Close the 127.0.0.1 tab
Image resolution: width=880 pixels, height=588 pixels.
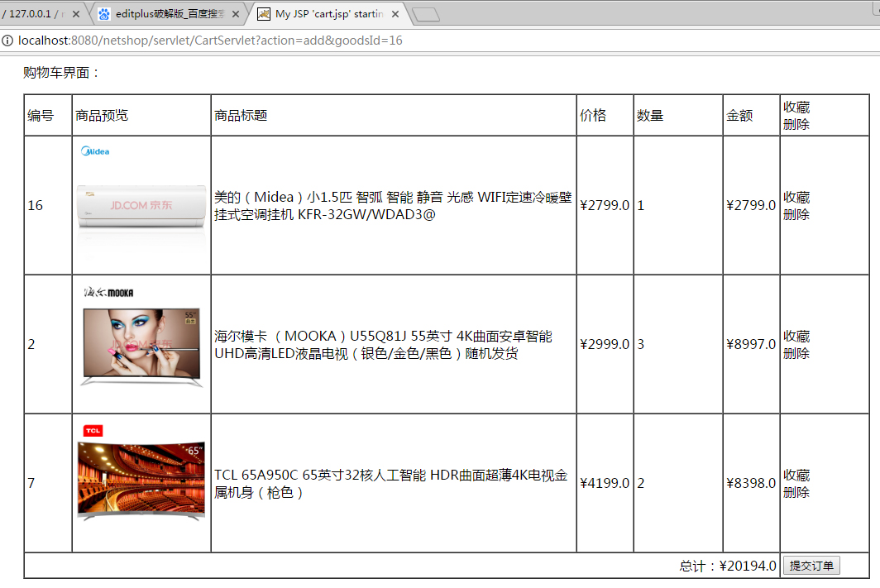[76, 14]
